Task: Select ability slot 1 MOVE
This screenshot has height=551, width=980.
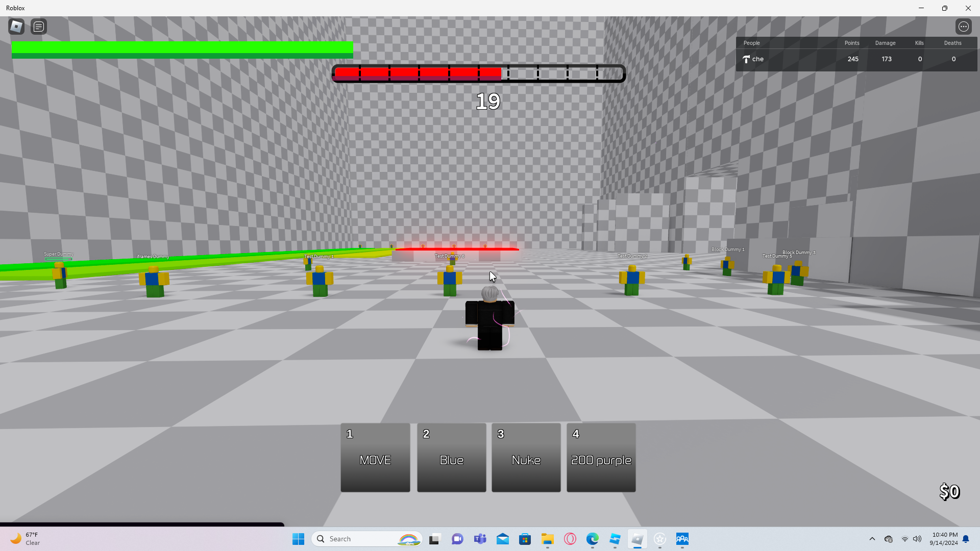Action: click(x=375, y=458)
